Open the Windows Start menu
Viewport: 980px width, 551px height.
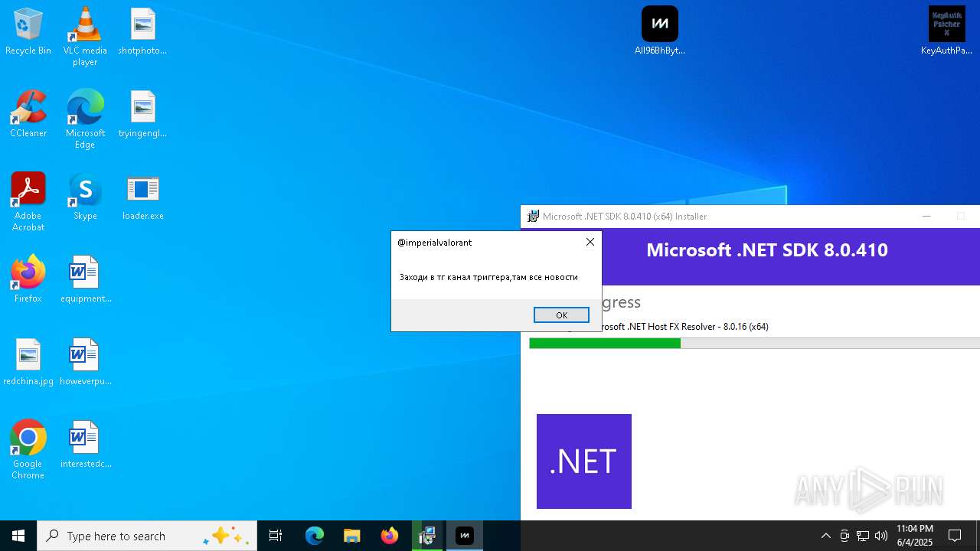(x=18, y=536)
